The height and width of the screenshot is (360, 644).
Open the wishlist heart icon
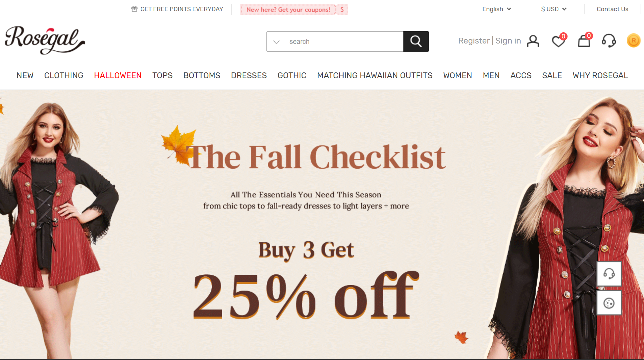click(558, 41)
